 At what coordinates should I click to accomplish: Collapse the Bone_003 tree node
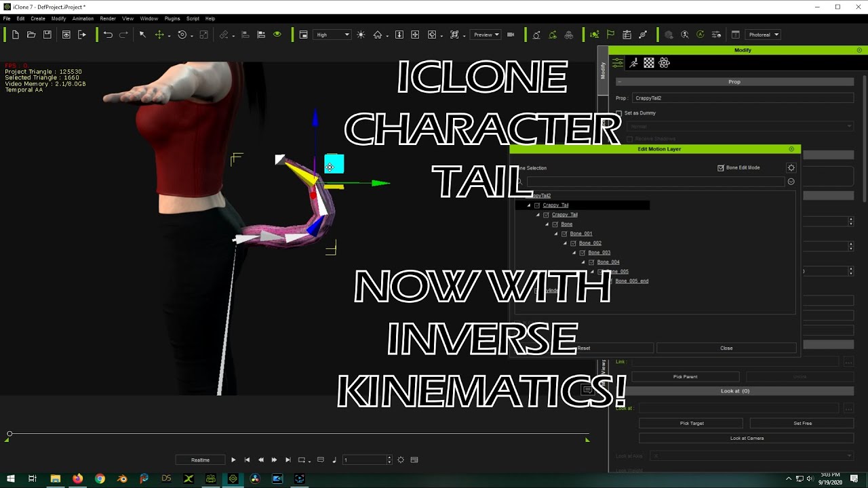tap(574, 253)
